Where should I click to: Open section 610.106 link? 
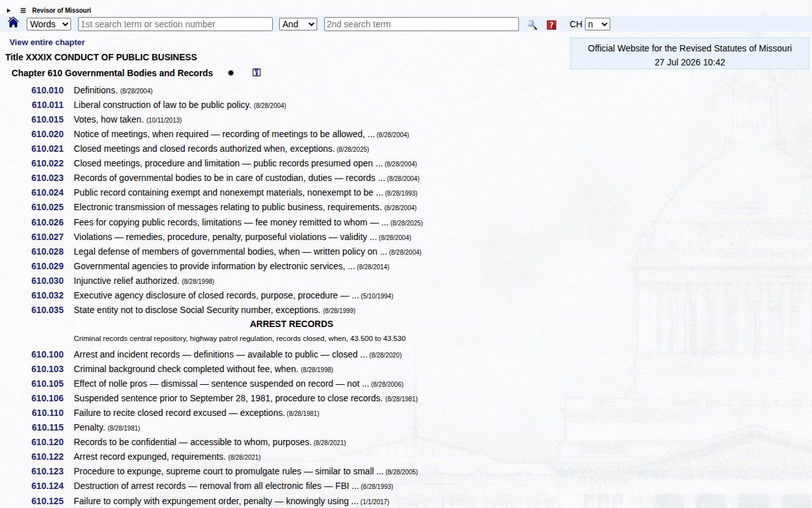(48, 398)
